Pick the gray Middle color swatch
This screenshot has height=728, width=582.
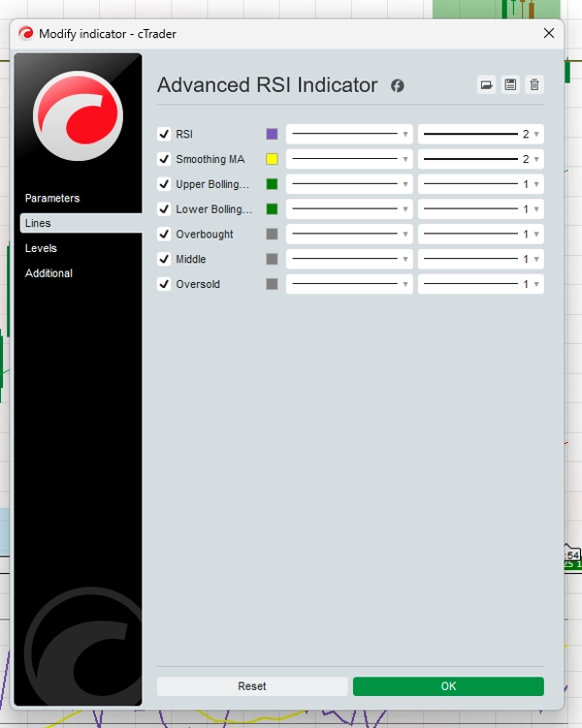(273, 259)
